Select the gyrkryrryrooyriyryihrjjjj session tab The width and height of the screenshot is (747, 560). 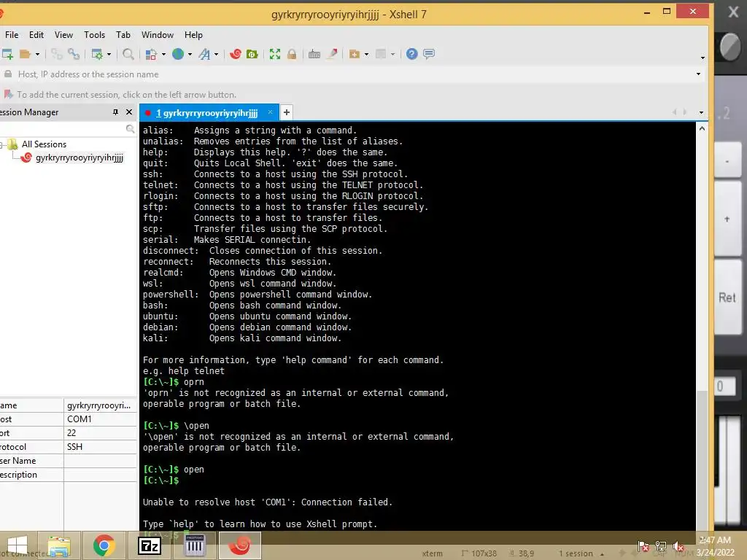[x=209, y=113]
